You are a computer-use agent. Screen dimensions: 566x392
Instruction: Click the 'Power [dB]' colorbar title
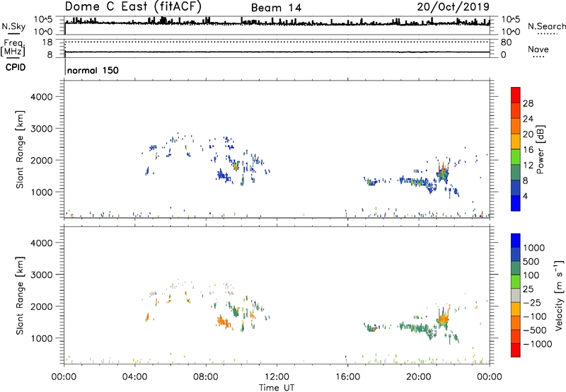point(540,149)
